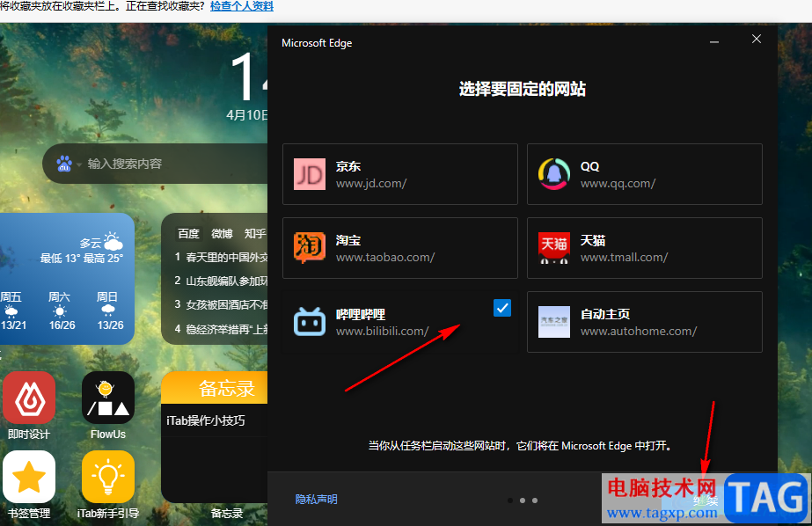
Task: Switch to the 百度 hot list tab
Action: (x=188, y=233)
